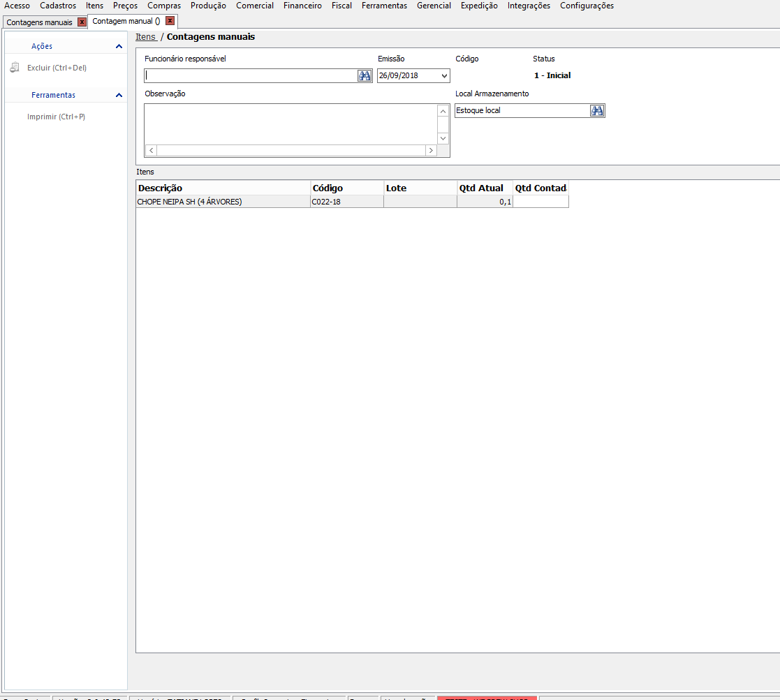The width and height of the screenshot is (780, 700).
Task: Select the Contagem manual () tab
Action: 126,21
